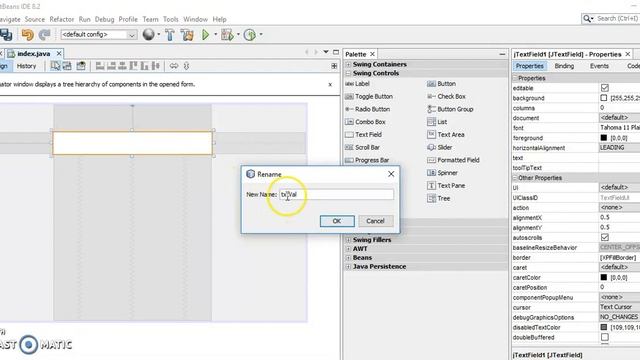Image resolution: width=640 pixels, height=360 pixels.
Task: Expand the Java Persistence palette group
Action: [x=348, y=267]
